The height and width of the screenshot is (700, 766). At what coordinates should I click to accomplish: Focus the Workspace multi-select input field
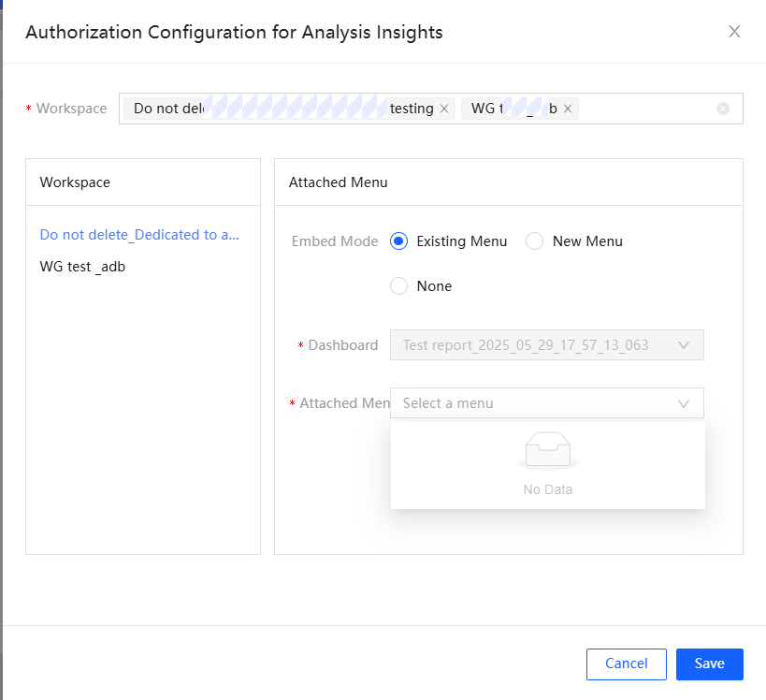coord(645,109)
